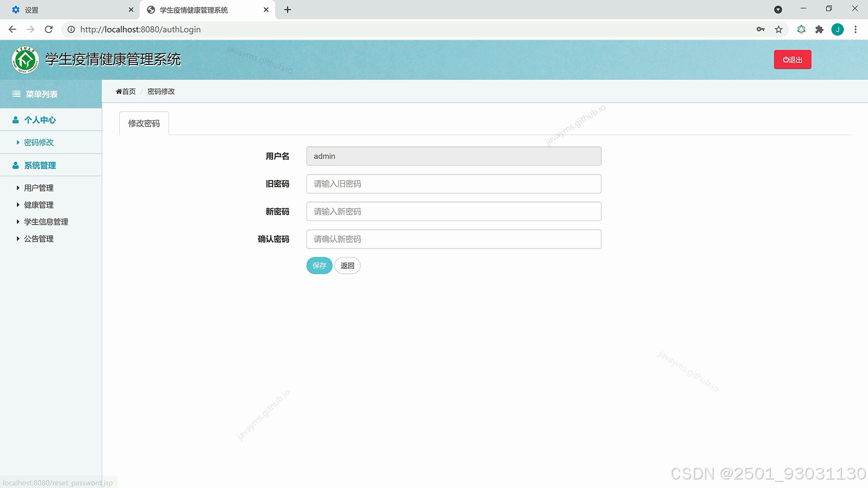This screenshot has height=488, width=868.
Task: Click the arrow beside 学生信息管理
Action: (18, 222)
